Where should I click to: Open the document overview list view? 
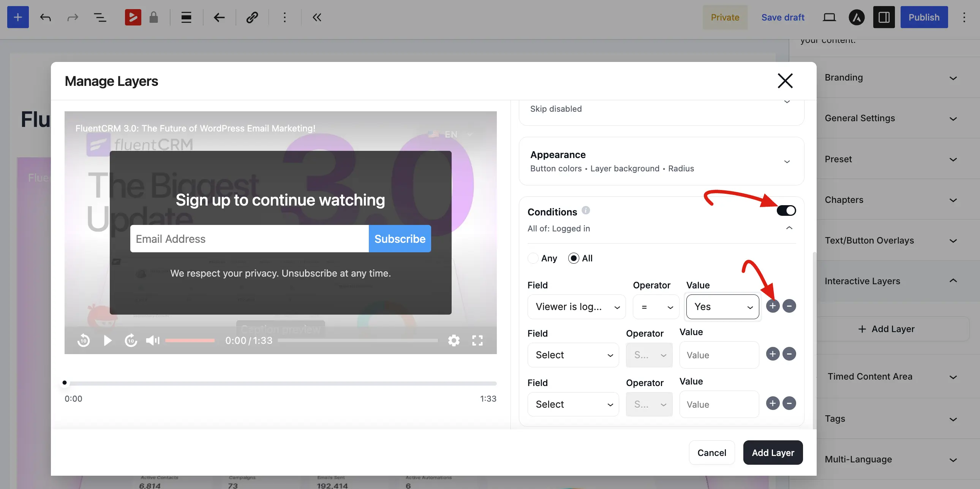(100, 17)
